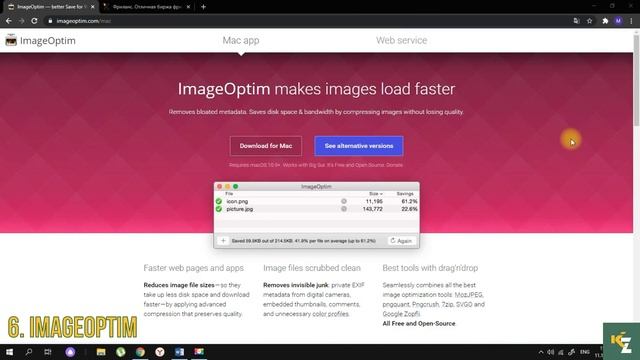Screen dimensions: 640x360
Task: Click the browser forward arrow
Action: (x=21, y=21)
